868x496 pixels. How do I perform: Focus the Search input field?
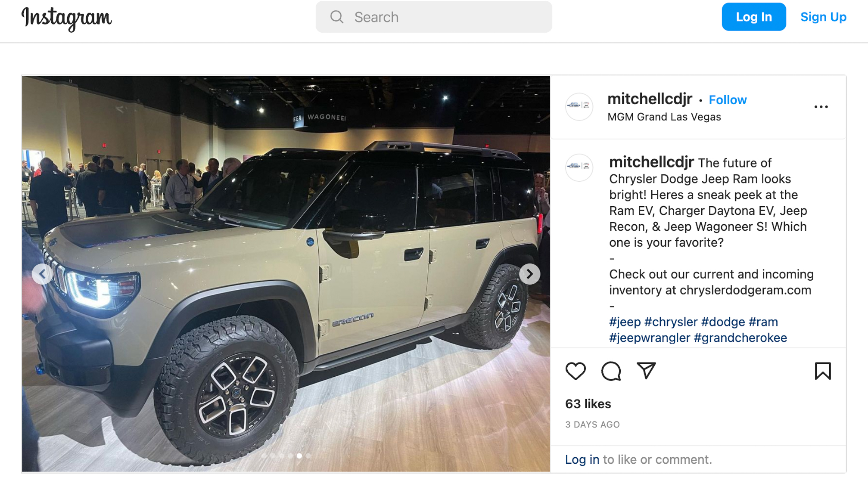coord(434,17)
